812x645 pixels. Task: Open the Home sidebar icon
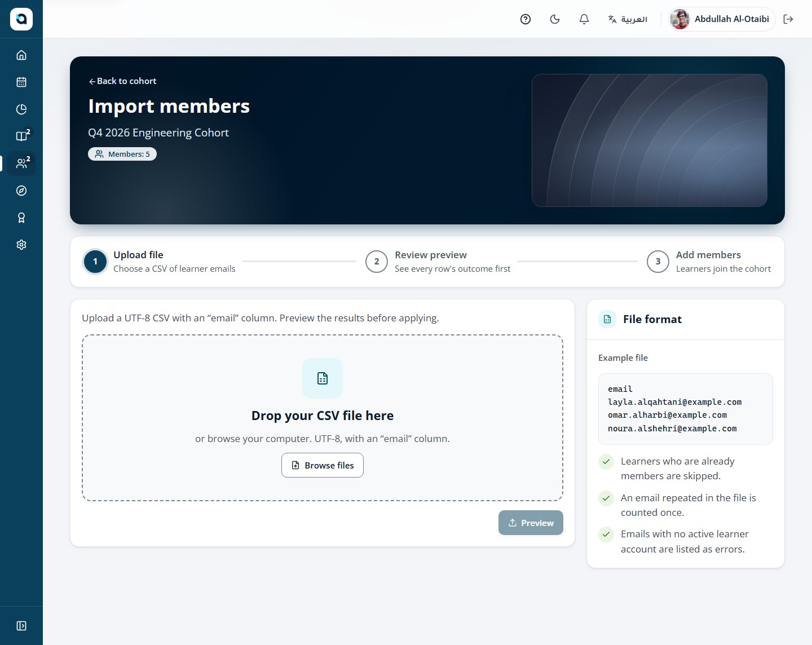(x=21, y=55)
